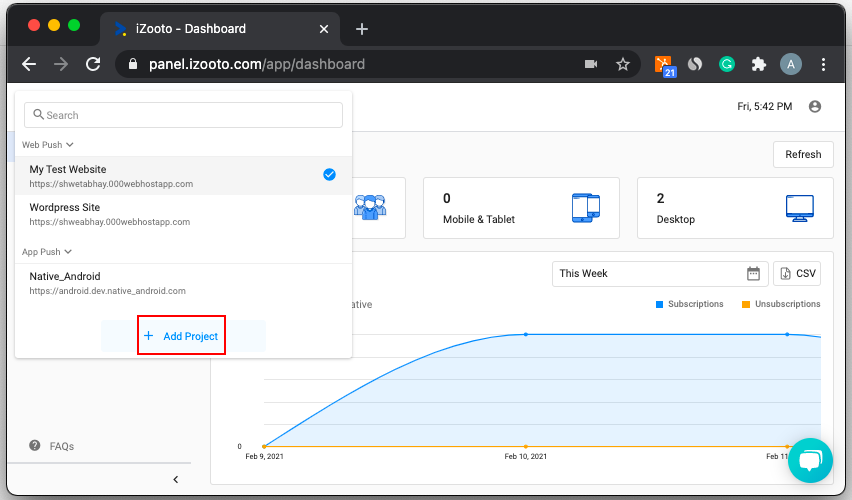Click the blue check next to My Test Website
The height and width of the screenshot is (500, 852).
[329, 174]
